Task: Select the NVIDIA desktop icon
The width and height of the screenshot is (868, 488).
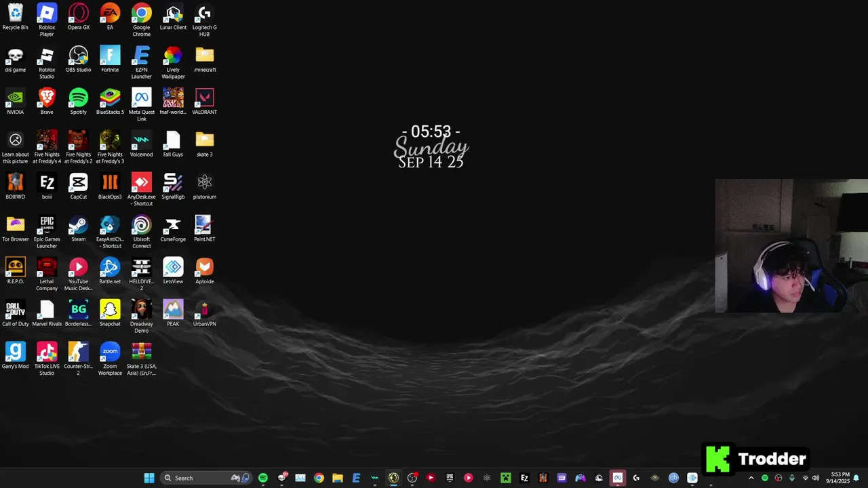Action: click(x=15, y=102)
